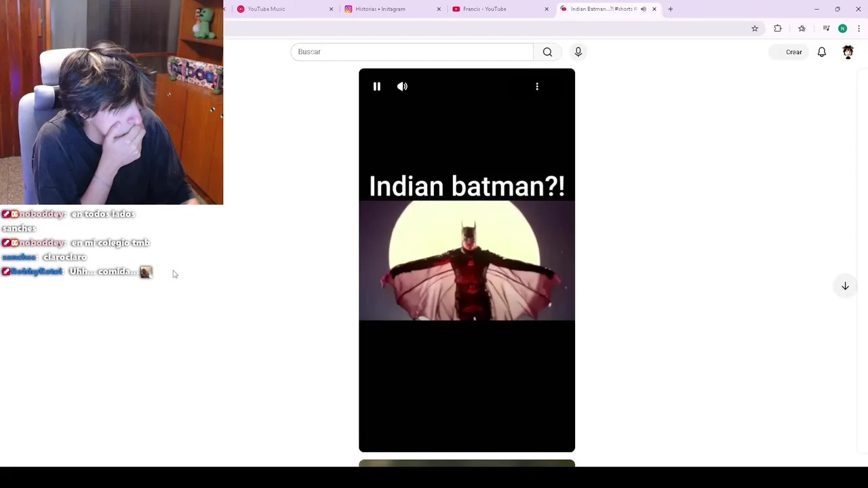Click the Indian batman video frame
The width and height of the screenshot is (868, 488).
[x=467, y=261]
